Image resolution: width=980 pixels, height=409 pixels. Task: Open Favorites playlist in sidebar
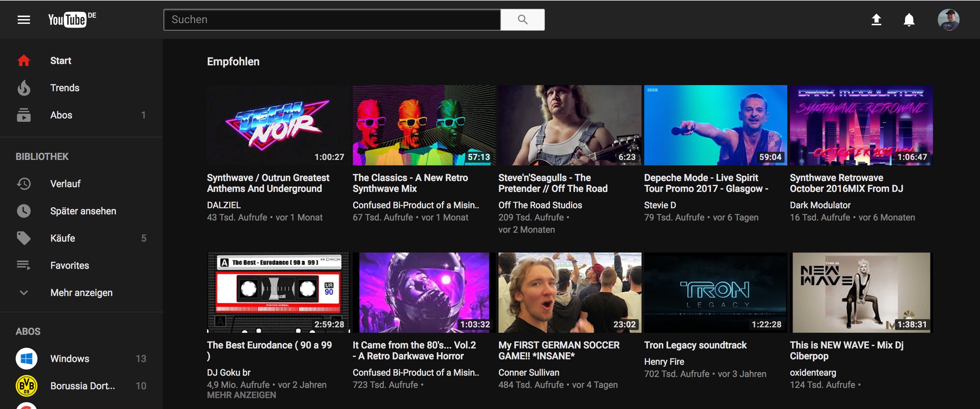81,265
